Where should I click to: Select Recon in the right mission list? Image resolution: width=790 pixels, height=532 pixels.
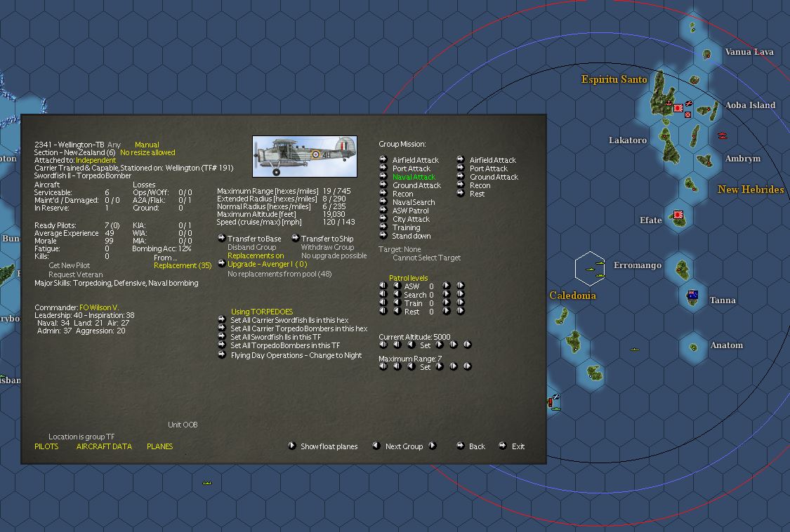click(x=480, y=186)
